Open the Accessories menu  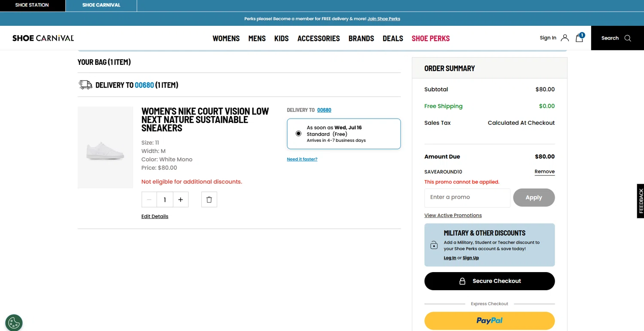pyautogui.click(x=319, y=38)
